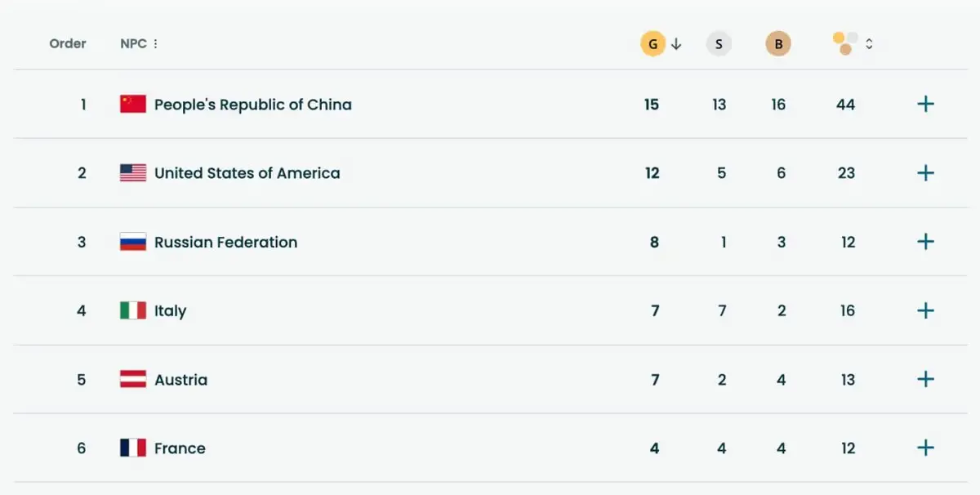This screenshot has height=495, width=980.
Task: Click the China flag icon
Action: (133, 104)
